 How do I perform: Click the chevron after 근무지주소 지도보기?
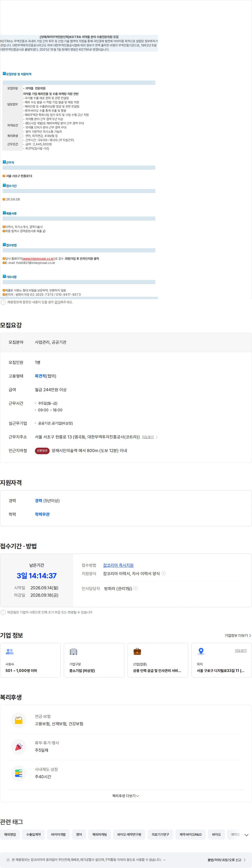tap(157, 437)
